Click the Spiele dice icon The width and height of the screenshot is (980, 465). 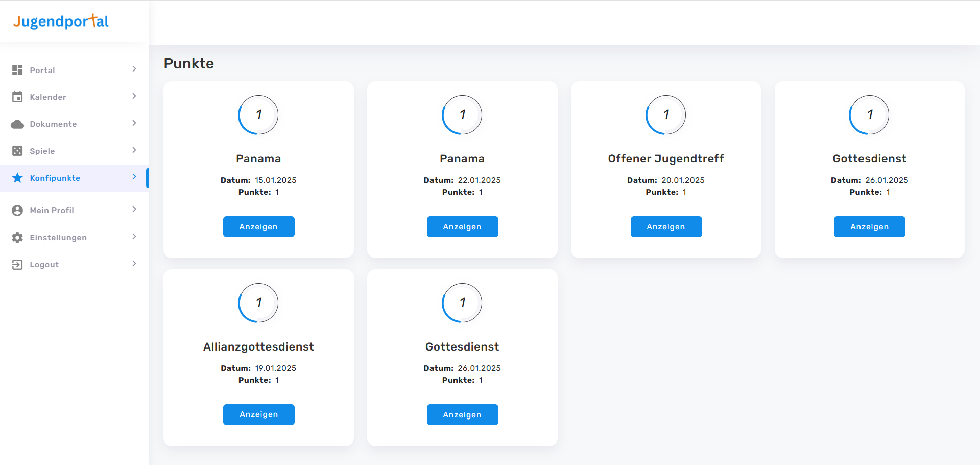17,151
